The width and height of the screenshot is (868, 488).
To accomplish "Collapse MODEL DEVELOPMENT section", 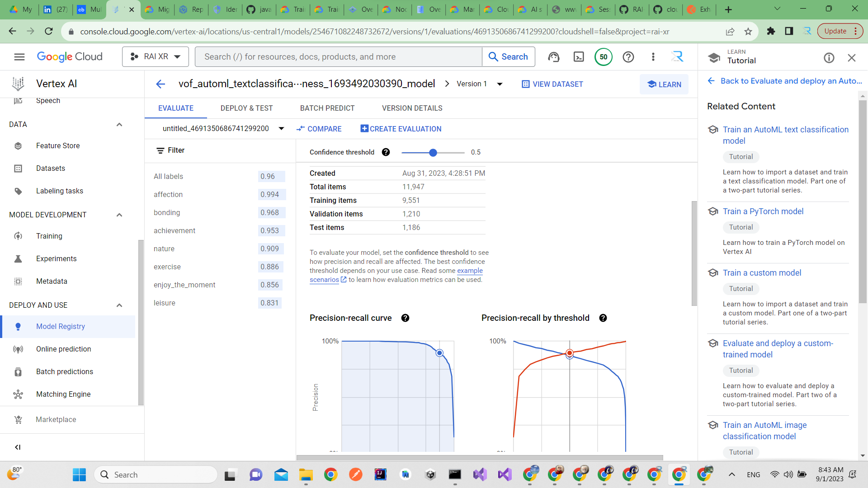I will pos(119,215).
